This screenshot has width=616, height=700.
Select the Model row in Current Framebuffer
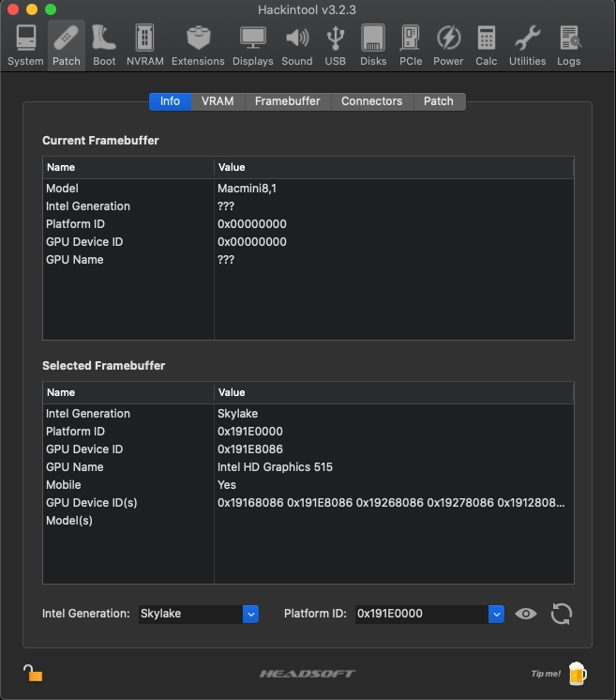pyautogui.click(x=308, y=189)
